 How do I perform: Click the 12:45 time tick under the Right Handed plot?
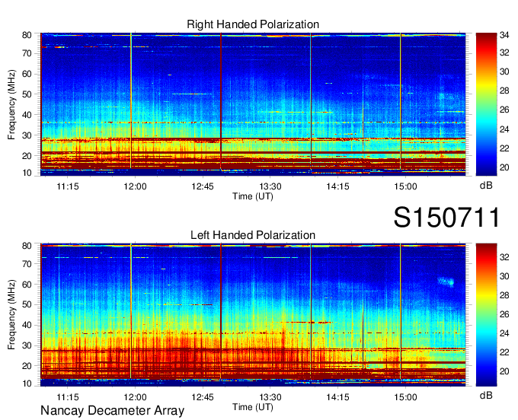[x=203, y=186]
